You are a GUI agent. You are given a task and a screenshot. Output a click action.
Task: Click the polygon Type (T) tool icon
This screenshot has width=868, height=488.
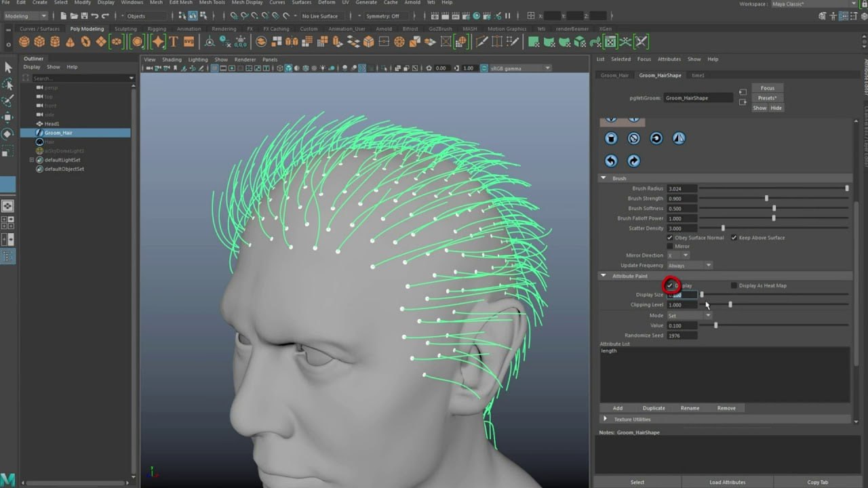[x=174, y=42]
